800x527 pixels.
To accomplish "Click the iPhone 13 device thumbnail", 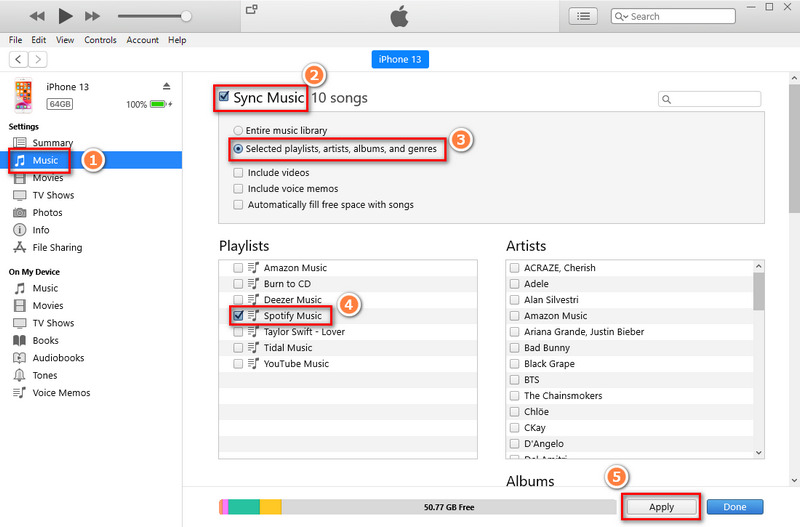I will pyautogui.click(x=23, y=95).
